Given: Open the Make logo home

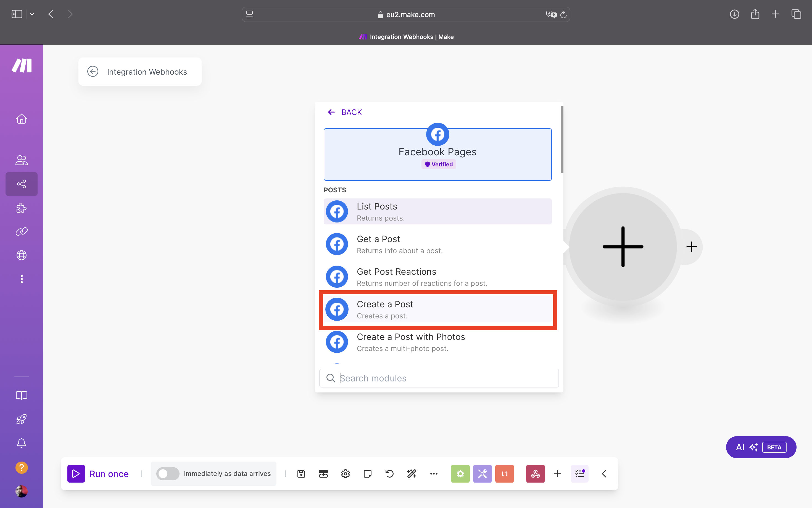Looking at the screenshot, I should pyautogui.click(x=22, y=65).
